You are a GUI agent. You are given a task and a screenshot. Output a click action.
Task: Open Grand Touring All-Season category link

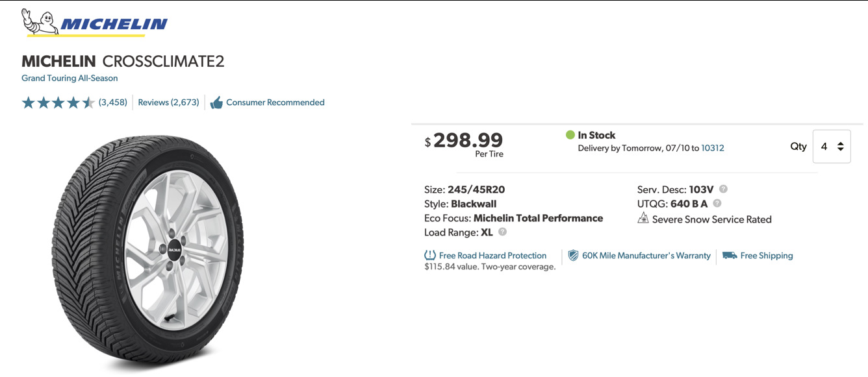click(x=70, y=79)
